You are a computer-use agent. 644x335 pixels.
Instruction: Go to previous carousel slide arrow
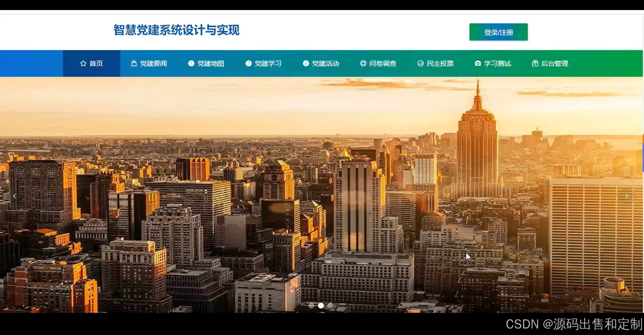pos(14,196)
